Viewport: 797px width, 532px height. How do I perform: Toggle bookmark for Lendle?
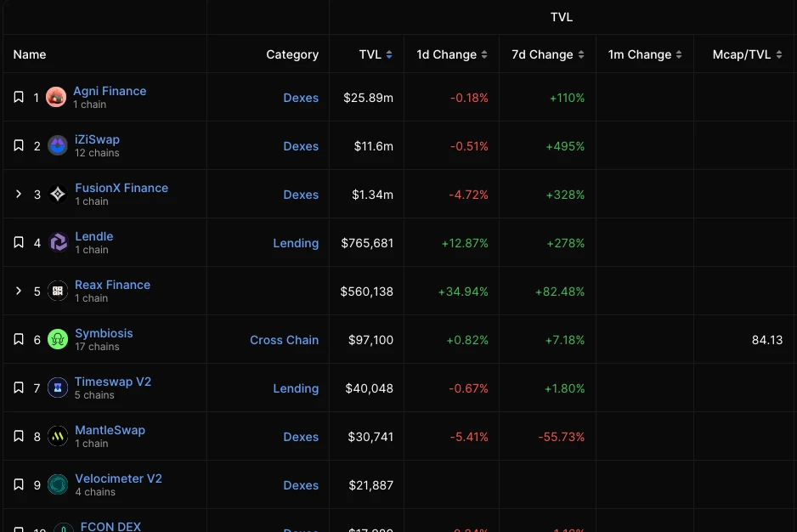coord(19,242)
